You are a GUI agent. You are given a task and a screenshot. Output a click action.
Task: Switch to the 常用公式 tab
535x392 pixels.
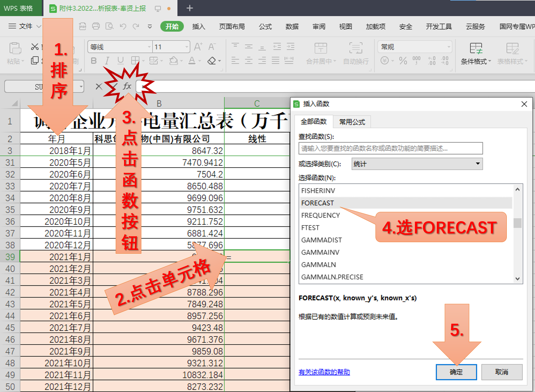[x=352, y=122]
